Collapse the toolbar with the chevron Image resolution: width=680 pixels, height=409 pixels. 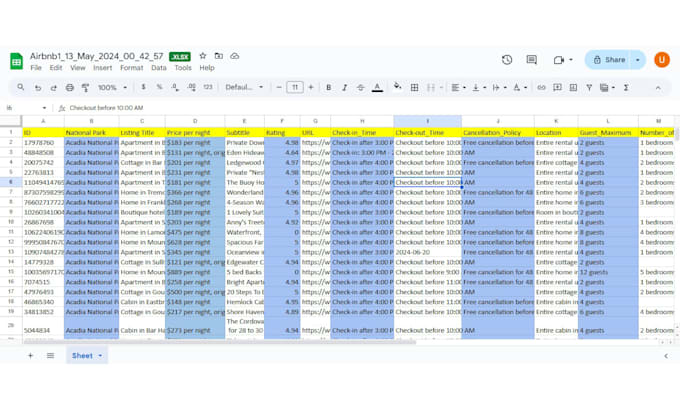pos(658,88)
